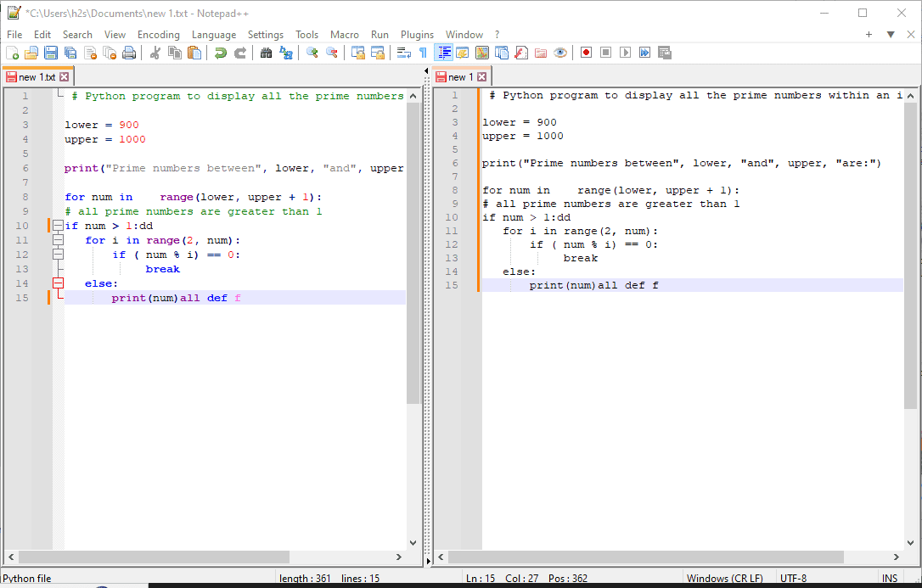Click the right pane horizontal scrollbar thumb

click(645, 557)
